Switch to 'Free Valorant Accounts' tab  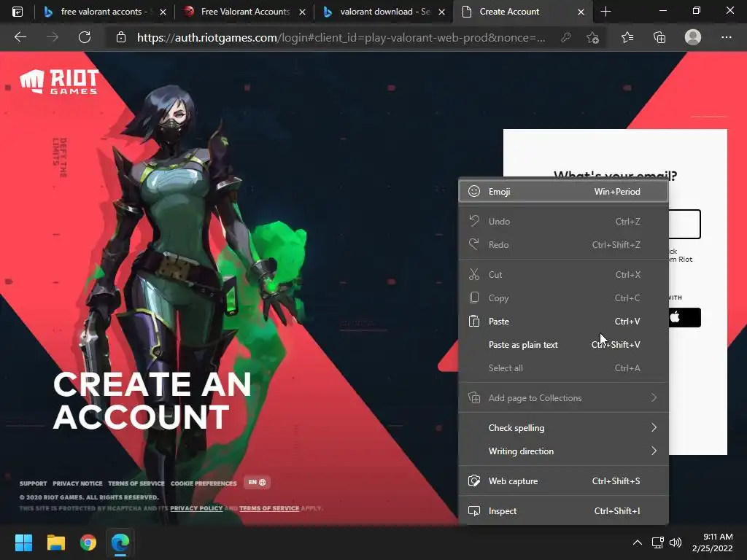click(245, 12)
